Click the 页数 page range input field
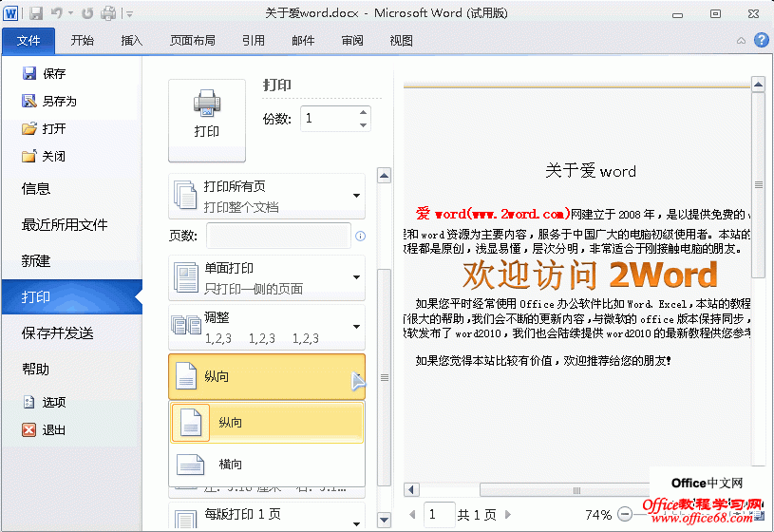 (279, 236)
